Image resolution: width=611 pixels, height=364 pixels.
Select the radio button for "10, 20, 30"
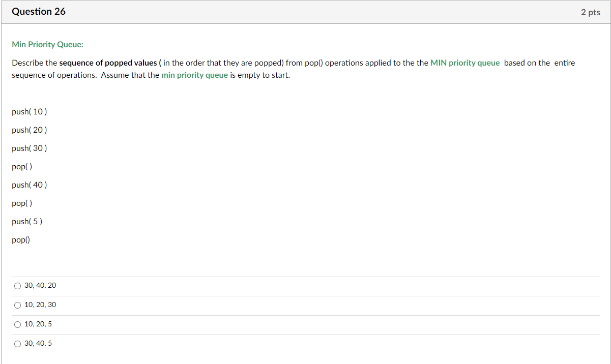[x=17, y=305]
